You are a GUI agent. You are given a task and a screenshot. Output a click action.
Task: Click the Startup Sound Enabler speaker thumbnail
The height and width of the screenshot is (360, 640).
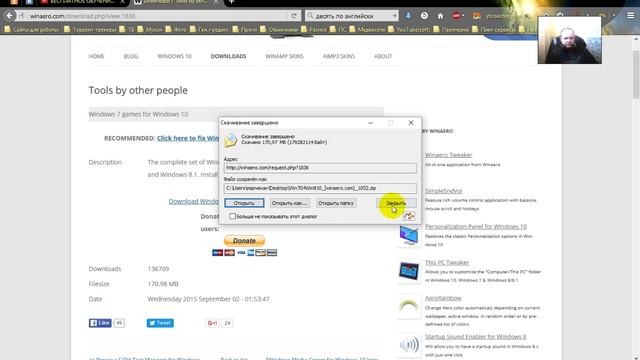pyautogui.click(x=409, y=345)
